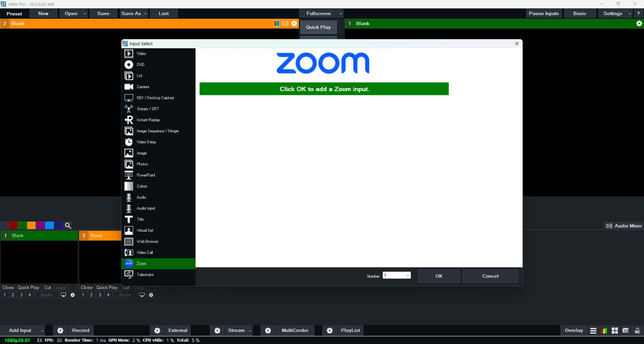Expand Open preset dropdown arrow
Viewport: 644px width, 344px height.
point(85,14)
